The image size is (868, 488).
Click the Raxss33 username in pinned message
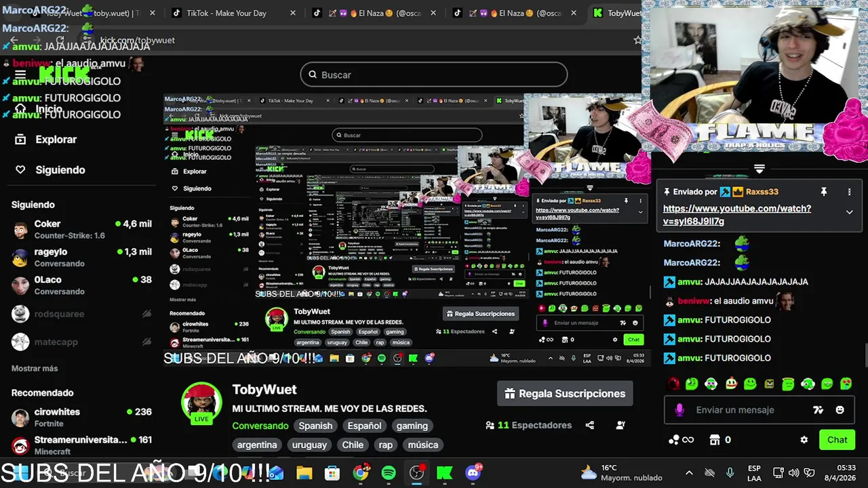[762, 192]
